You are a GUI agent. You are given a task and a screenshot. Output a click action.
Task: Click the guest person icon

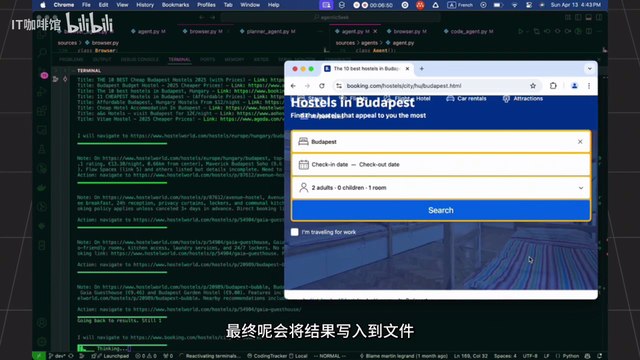pos(303,188)
